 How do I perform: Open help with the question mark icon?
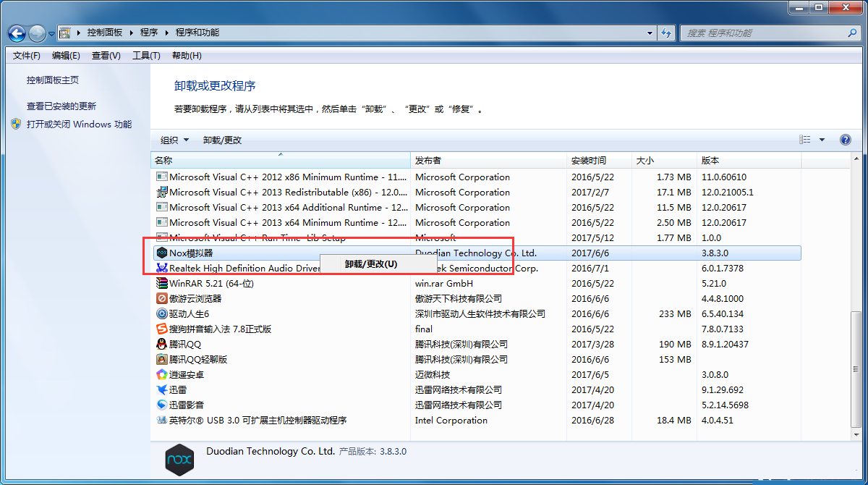point(845,140)
